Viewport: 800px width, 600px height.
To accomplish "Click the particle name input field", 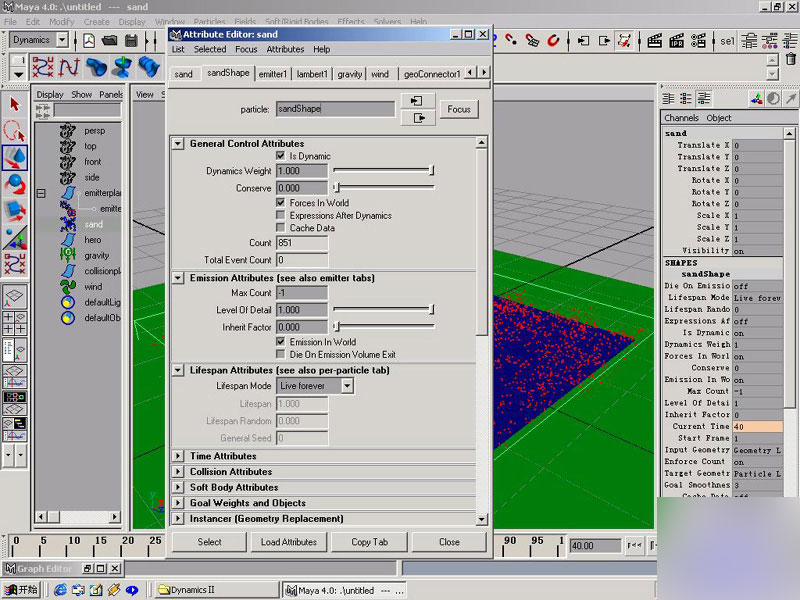I will click(x=335, y=109).
